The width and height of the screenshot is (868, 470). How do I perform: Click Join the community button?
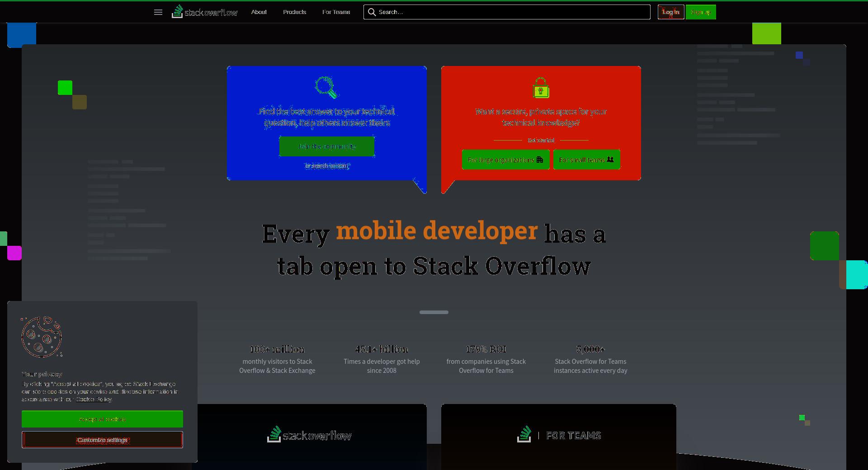(327, 146)
